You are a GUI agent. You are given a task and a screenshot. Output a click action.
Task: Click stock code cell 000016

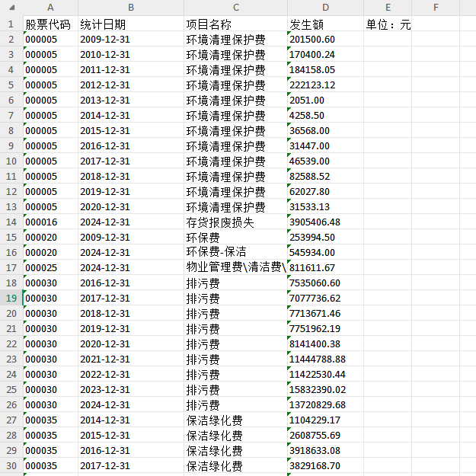click(x=50, y=222)
